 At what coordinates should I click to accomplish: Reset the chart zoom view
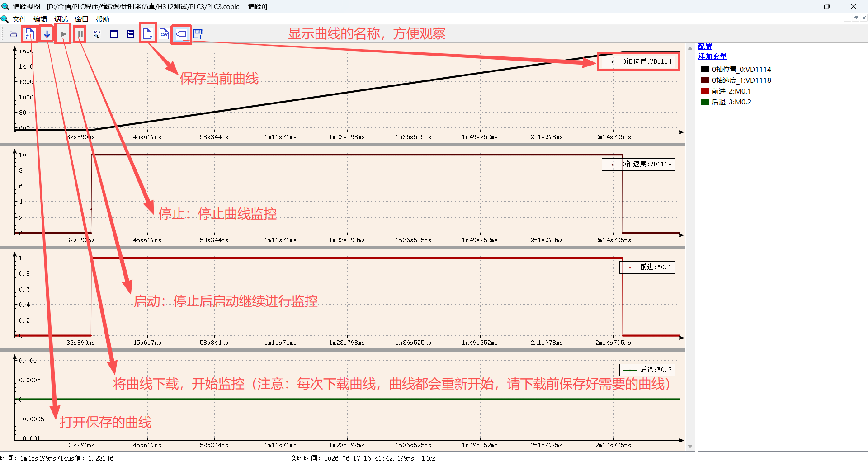point(97,34)
